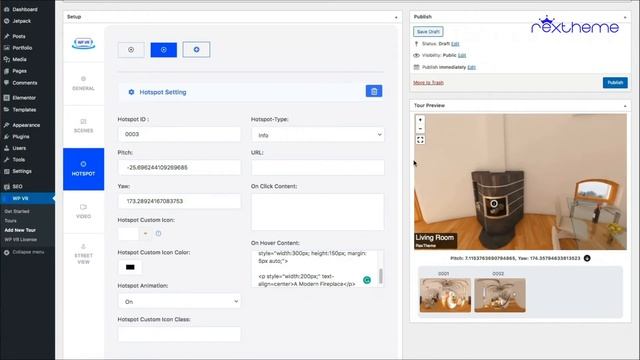Edit the post Status
640x360 pixels.
pos(455,44)
